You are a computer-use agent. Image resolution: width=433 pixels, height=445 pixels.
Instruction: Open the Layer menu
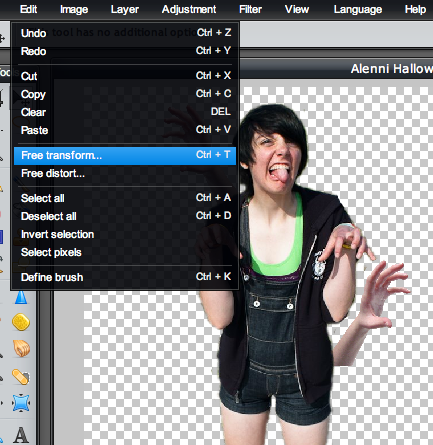[x=125, y=9]
